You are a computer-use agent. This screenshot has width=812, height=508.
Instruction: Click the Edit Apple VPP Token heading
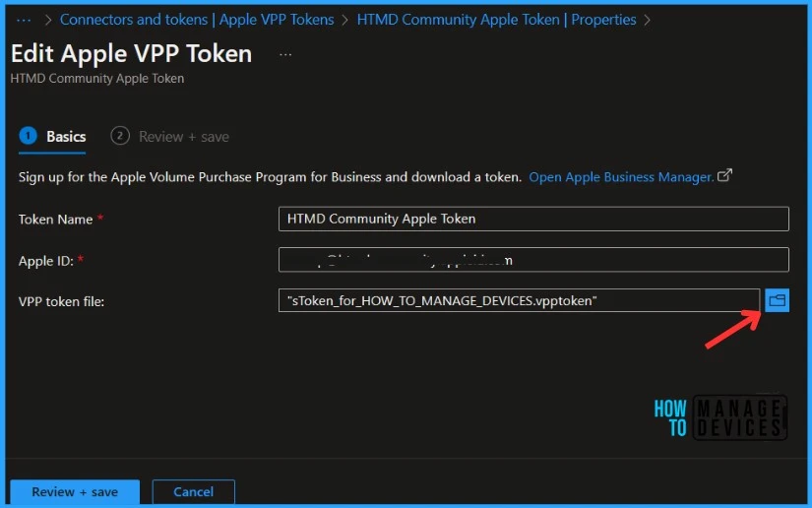point(131,54)
